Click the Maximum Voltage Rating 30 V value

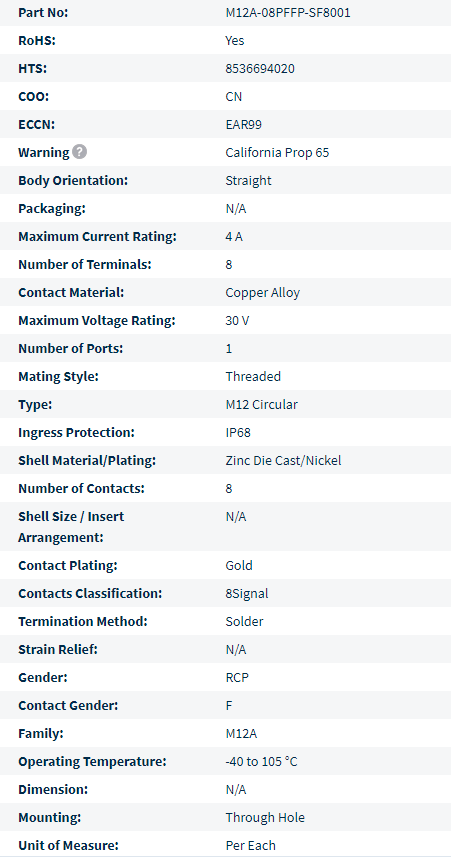(237, 321)
